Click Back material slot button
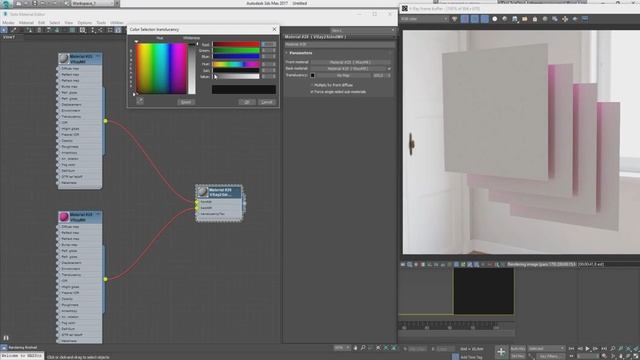This screenshot has width=640, height=360. [x=348, y=69]
